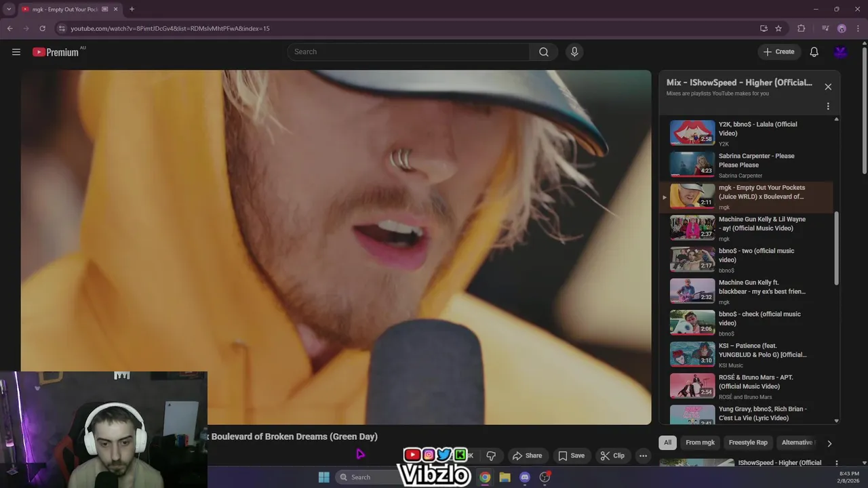This screenshot has height=488, width=868.
Task: Go forward in the browser
Action: tap(26, 28)
